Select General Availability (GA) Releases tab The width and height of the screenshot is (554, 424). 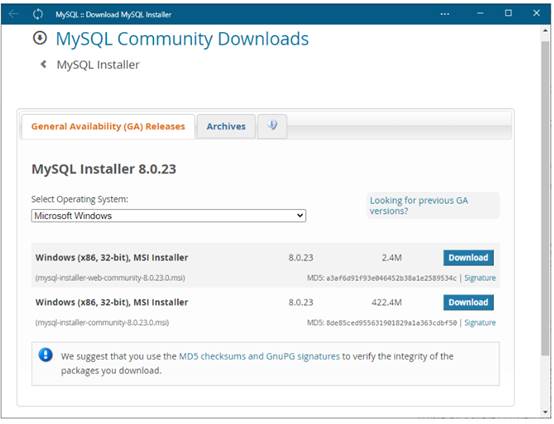click(x=108, y=126)
